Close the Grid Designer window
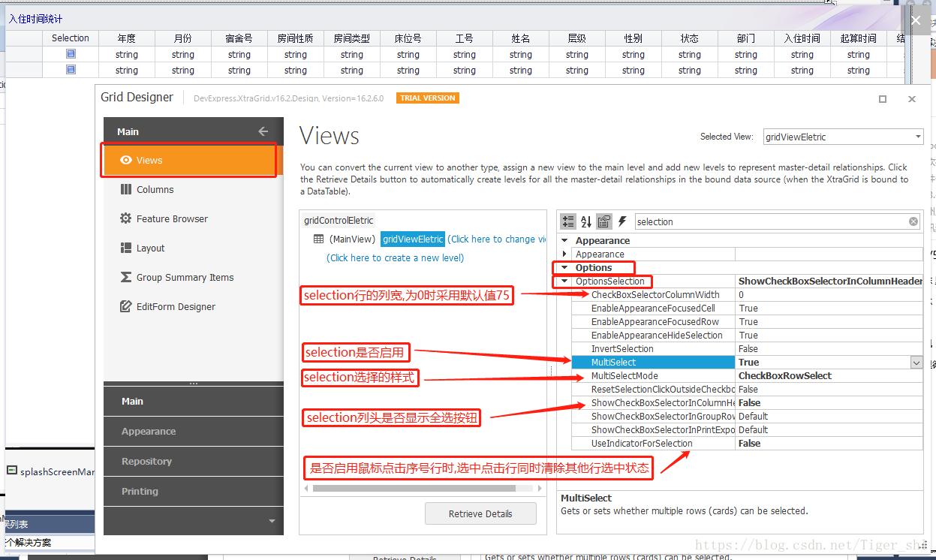Screen dimensions: 936x560 pyautogui.click(x=912, y=99)
